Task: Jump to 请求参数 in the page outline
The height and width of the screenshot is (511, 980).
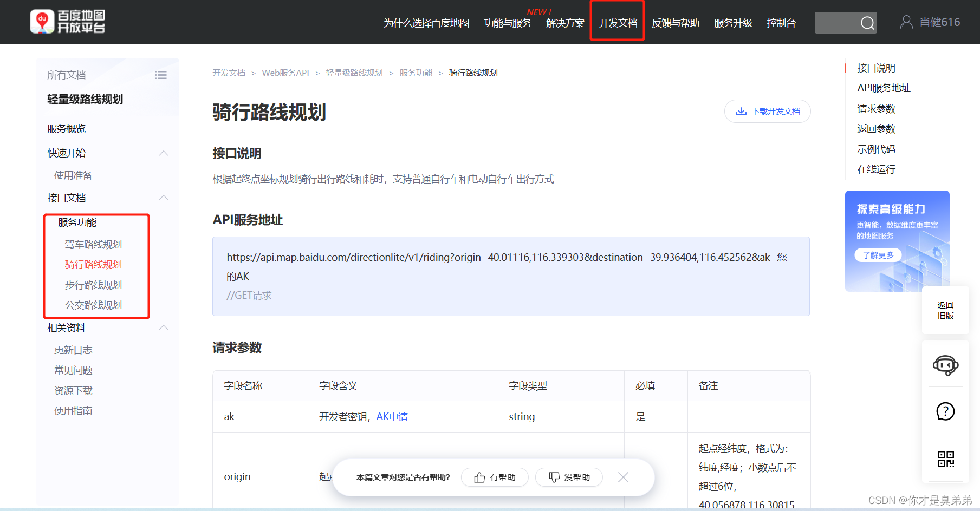Action: click(876, 108)
